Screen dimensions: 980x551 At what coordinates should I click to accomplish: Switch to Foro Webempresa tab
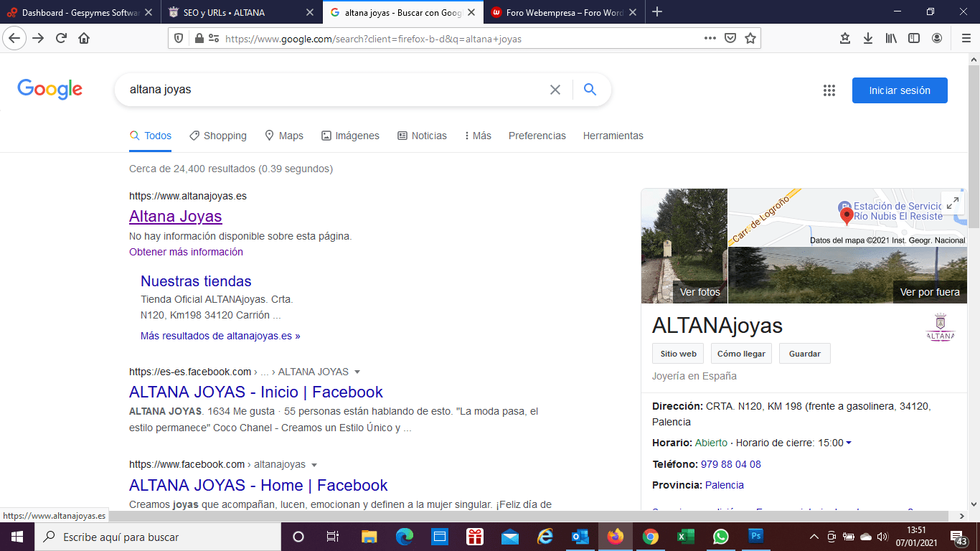coord(564,12)
